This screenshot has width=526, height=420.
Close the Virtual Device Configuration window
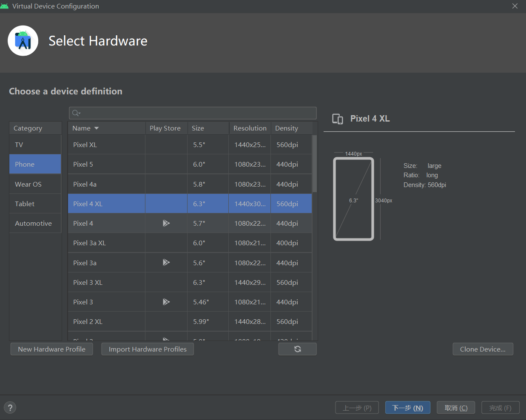click(515, 6)
